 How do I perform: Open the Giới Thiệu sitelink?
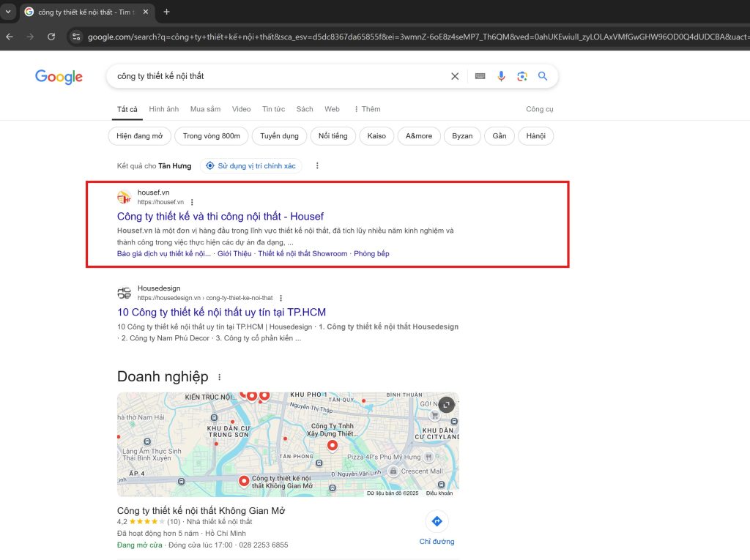234,253
